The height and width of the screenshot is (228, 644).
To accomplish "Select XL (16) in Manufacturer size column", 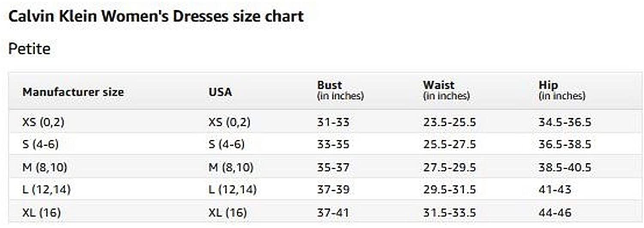I will click(x=41, y=213).
